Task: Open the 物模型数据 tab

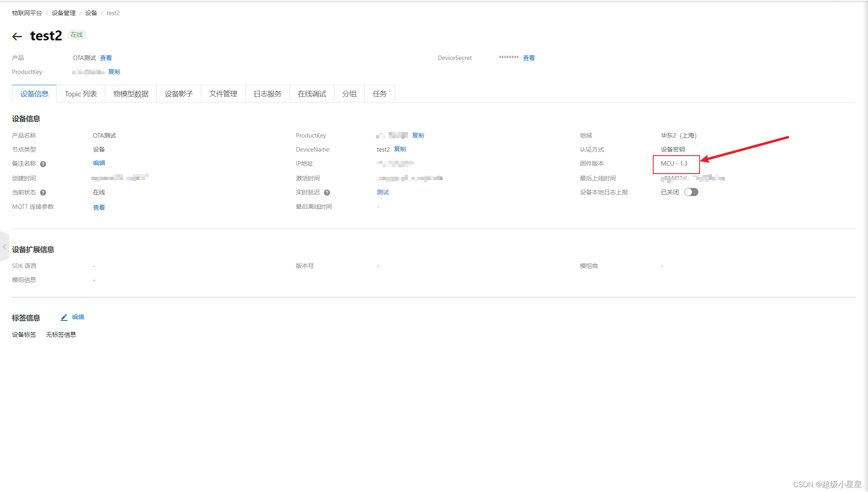Action: 131,94
